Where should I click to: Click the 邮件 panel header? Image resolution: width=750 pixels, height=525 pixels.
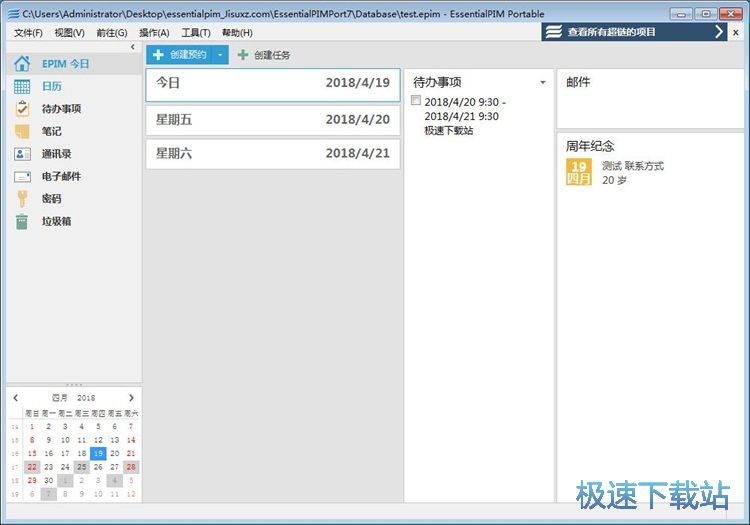[x=578, y=82]
